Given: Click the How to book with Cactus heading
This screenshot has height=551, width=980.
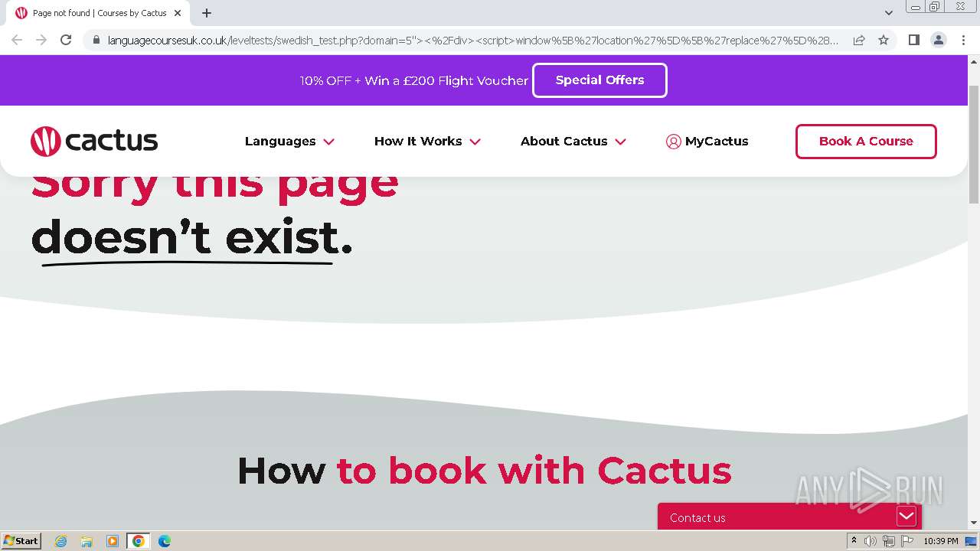Looking at the screenshot, I should pos(485,470).
